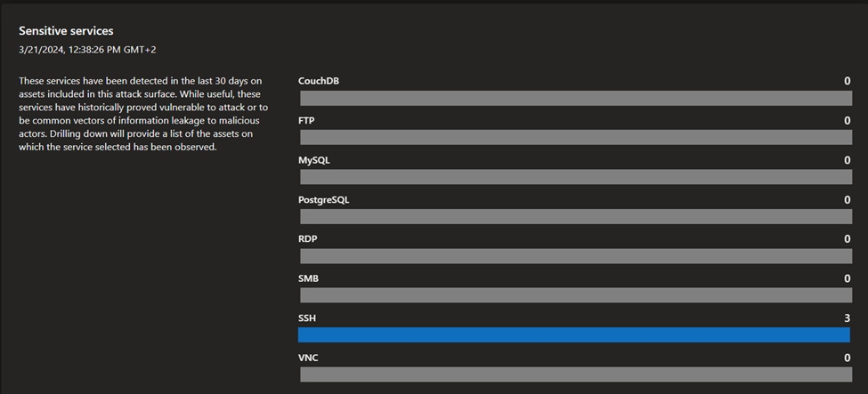
Task: Click the blue SSH bar
Action: [x=574, y=334]
